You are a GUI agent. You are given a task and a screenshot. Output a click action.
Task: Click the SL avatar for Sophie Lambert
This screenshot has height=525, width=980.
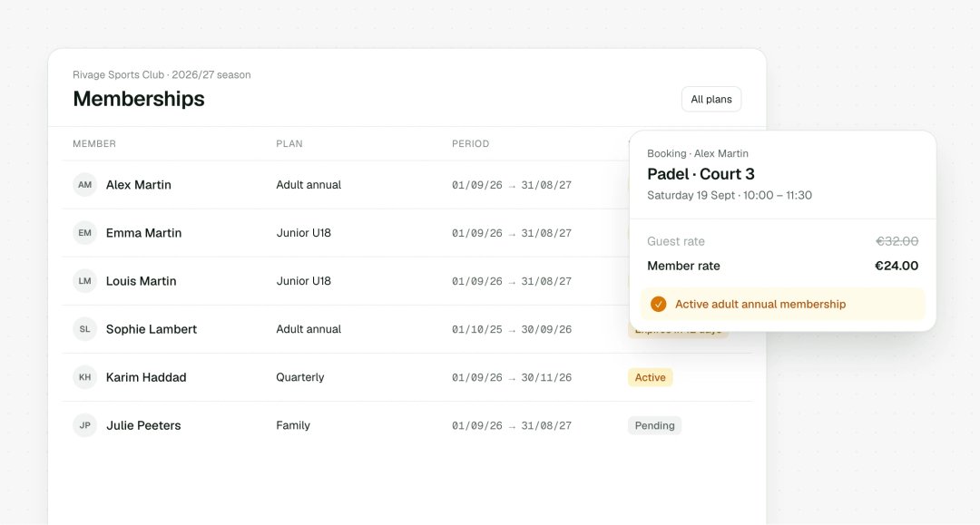pos(85,329)
